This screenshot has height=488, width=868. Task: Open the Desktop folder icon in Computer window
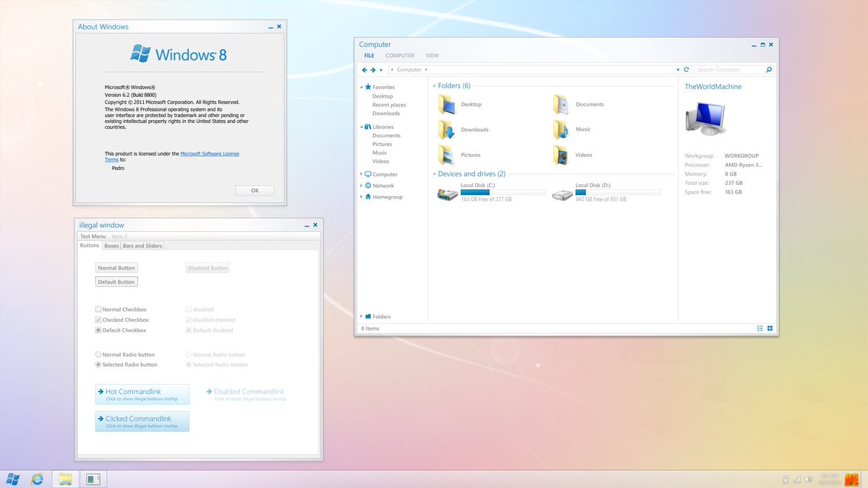(x=448, y=105)
